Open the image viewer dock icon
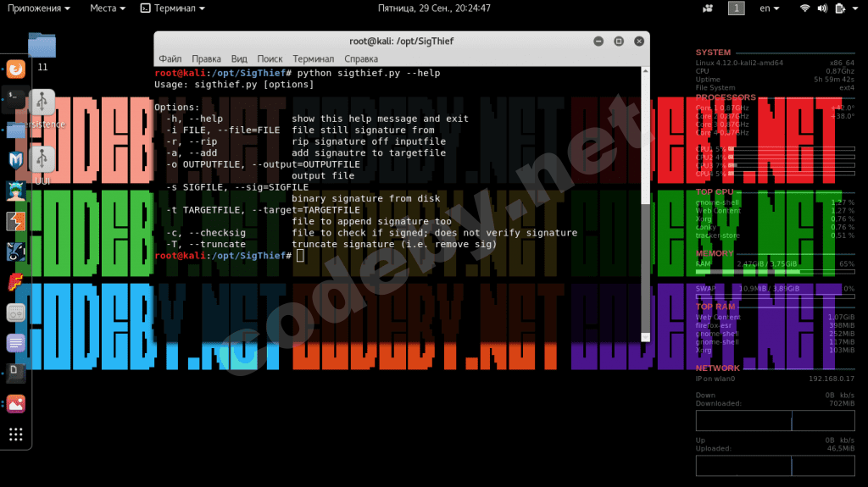Screen dimensions: 868x487 click(15, 404)
